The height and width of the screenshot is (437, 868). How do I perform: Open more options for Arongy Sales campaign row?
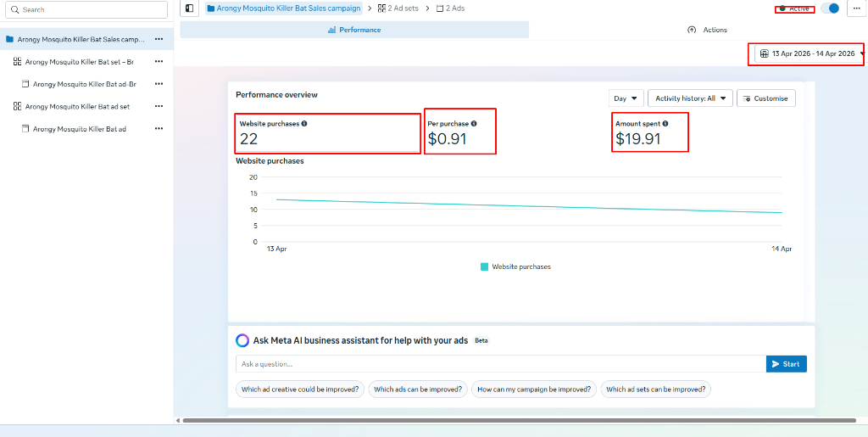159,39
